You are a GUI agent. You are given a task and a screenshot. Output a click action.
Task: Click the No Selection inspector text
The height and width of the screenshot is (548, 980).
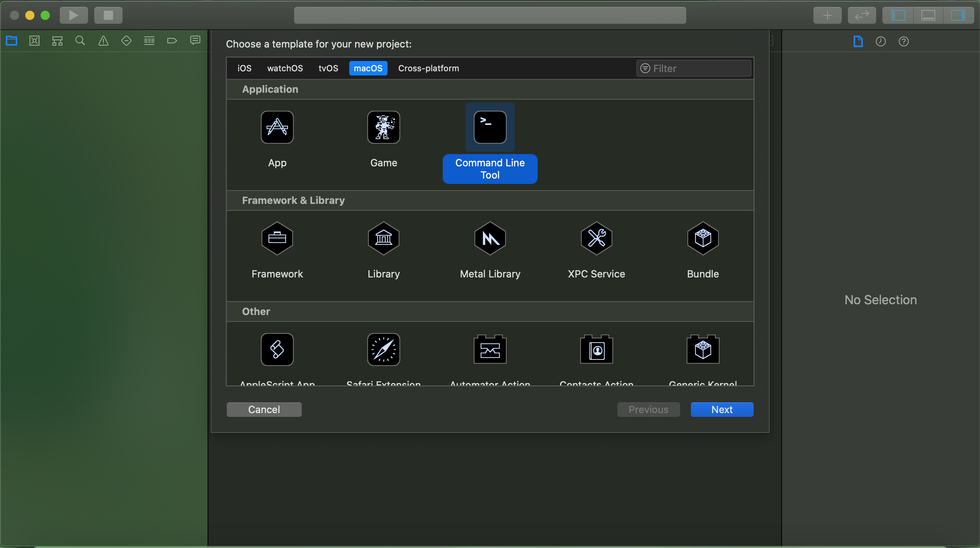881,300
